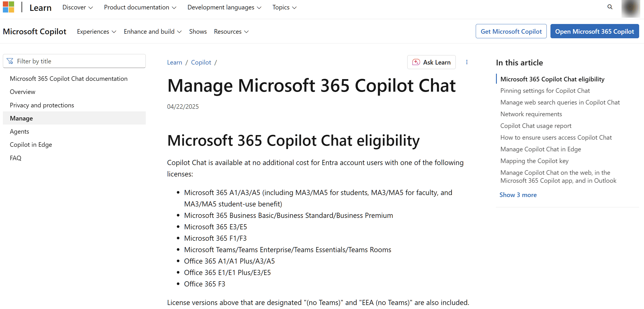The width and height of the screenshot is (644, 309).
Task: Click the Ask Learn button
Action: pyautogui.click(x=431, y=62)
